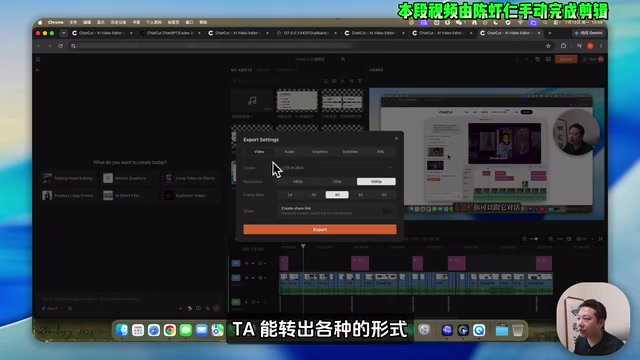Open Chrome from the Dock

170,330
